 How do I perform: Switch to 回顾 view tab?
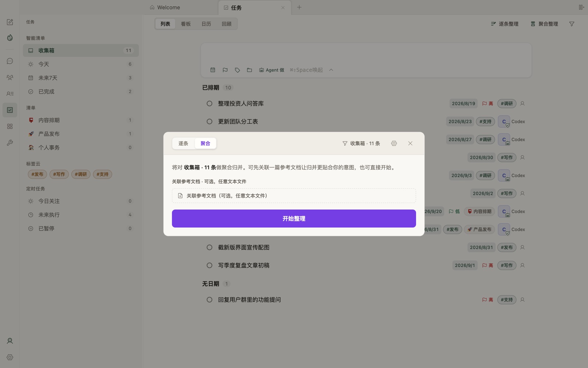tap(227, 24)
